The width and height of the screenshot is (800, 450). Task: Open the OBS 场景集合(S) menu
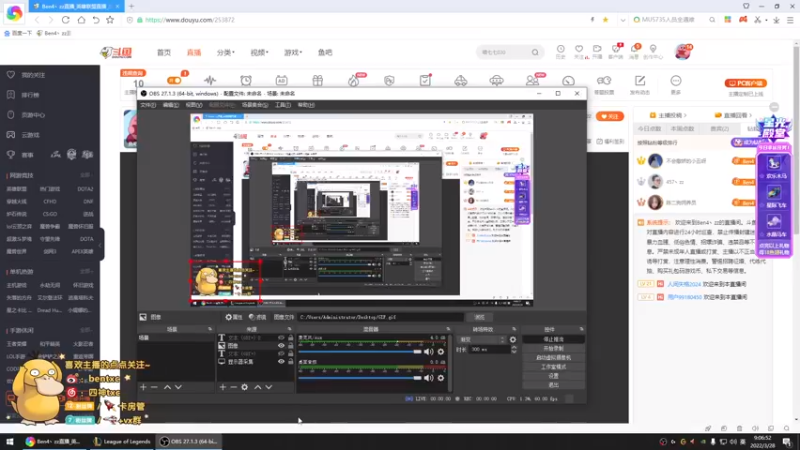255,105
